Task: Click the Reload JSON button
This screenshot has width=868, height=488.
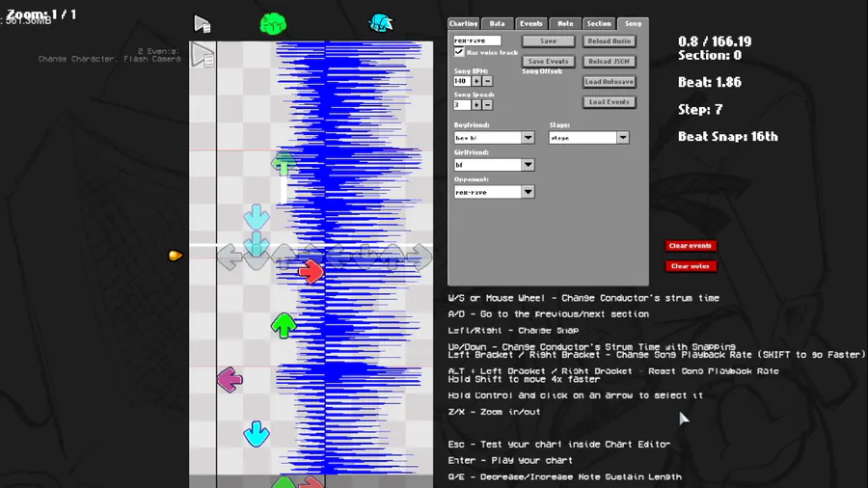Action: pyautogui.click(x=609, y=62)
